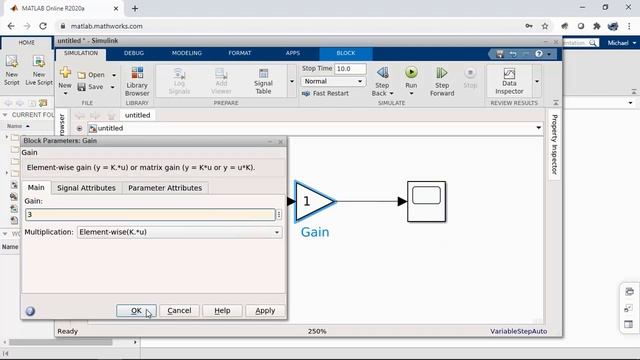Reload the browser page
Screen dimensions: 640x360
point(43,26)
